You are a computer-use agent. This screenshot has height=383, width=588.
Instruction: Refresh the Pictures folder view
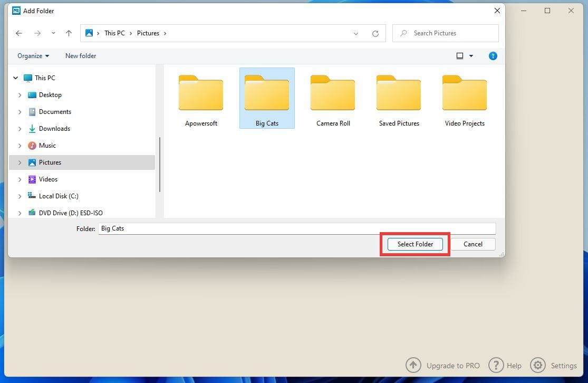(x=375, y=33)
